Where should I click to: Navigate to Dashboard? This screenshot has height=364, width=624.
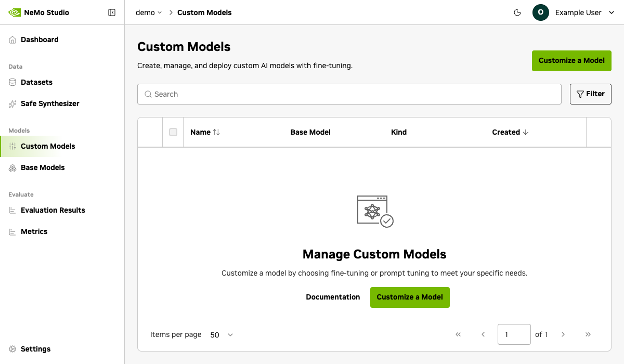pyautogui.click(x=40, y=39)
